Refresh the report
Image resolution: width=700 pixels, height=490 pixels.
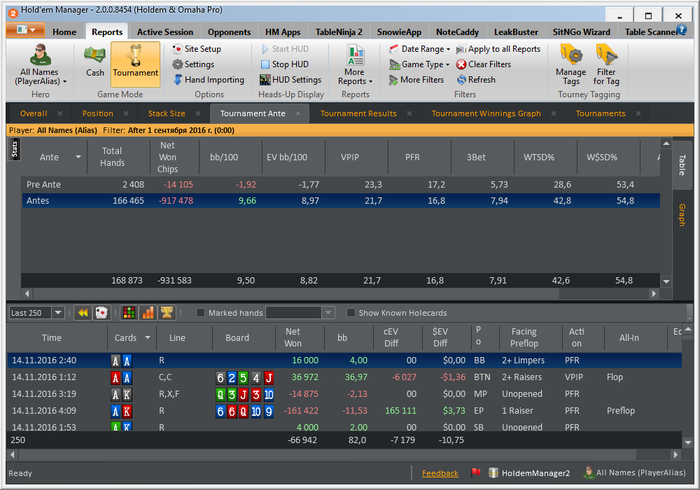pos(476,80)
